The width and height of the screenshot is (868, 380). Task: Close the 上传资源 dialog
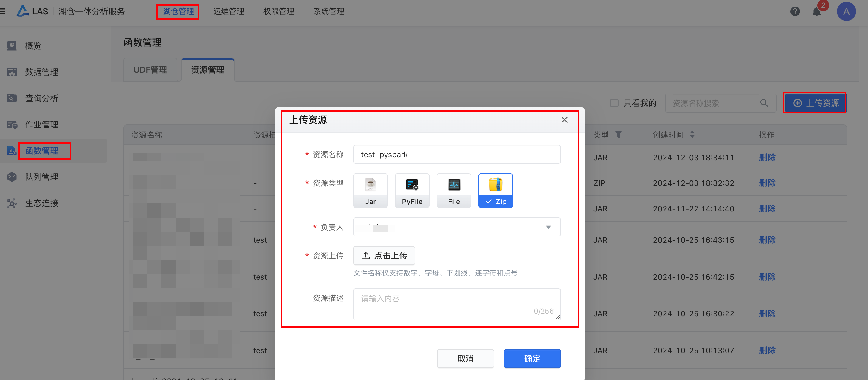(564, 120)
